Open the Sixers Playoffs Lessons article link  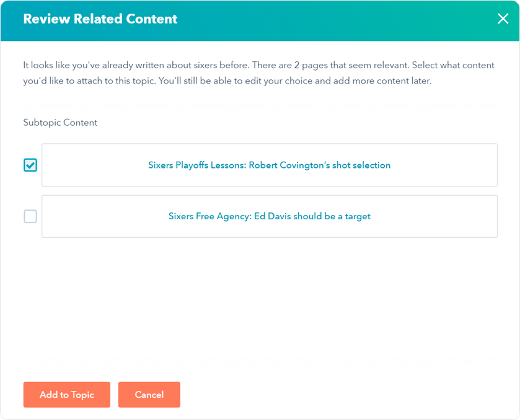tap(269, 165)
